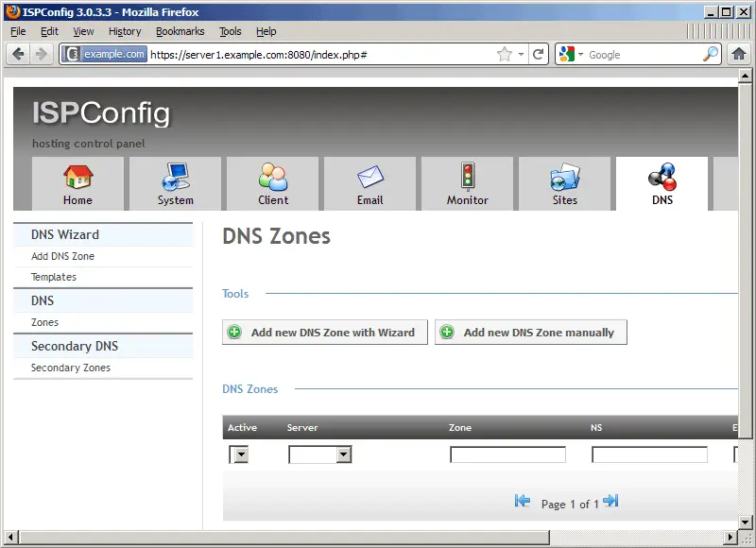Jump to first page of DNS zones
Viewport: 756px width, 548px height.
[x=523, y=502]
